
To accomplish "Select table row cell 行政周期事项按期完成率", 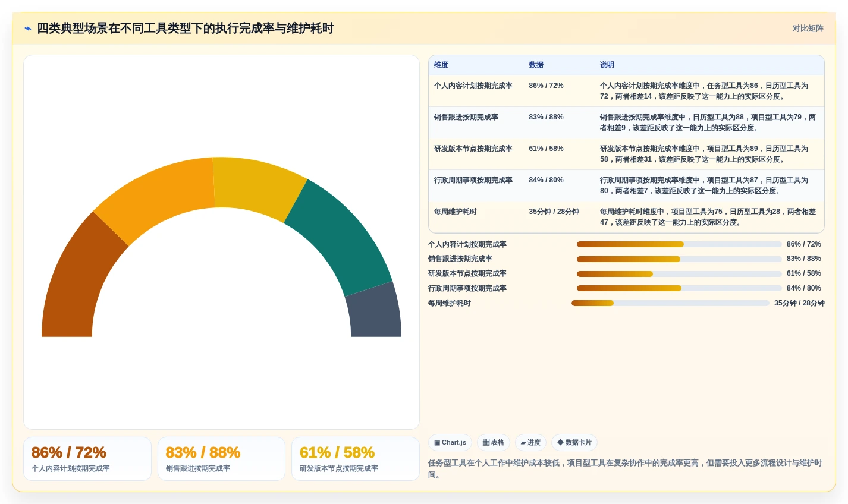I will click(473, 180).
